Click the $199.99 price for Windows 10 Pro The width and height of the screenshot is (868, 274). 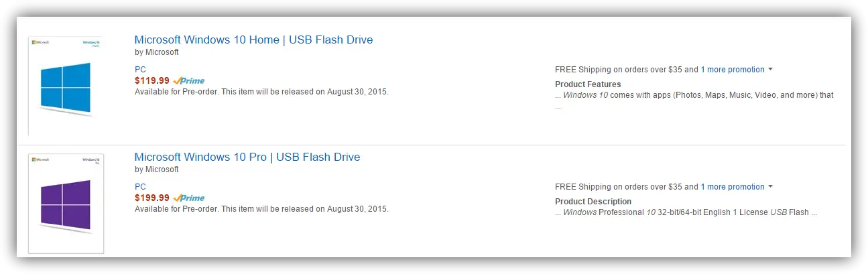coord(152,198)
